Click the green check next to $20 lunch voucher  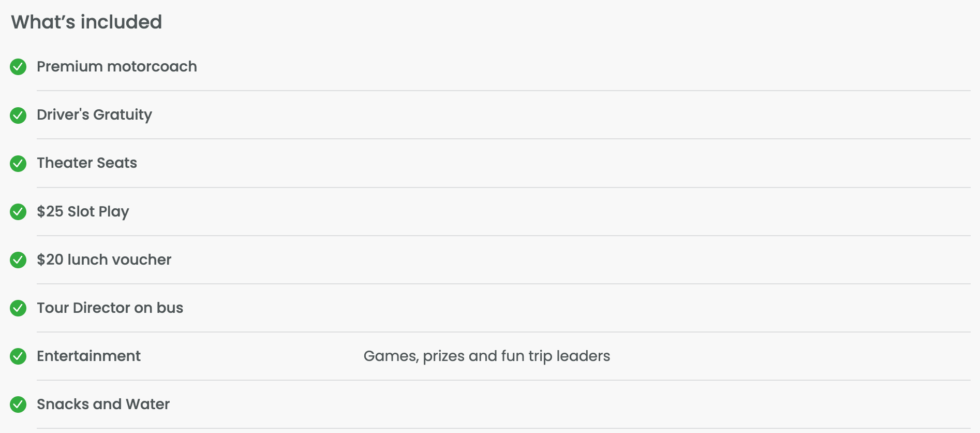click(18, 259)
